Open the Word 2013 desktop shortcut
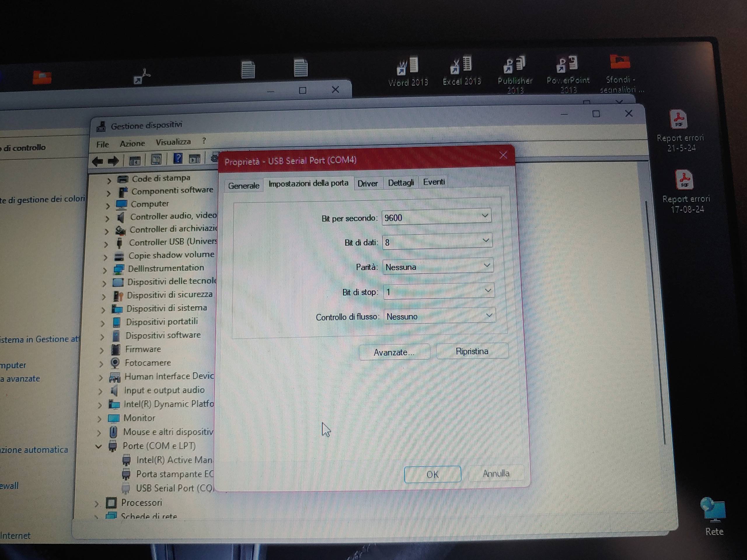This screenshot has width=747, height=560. (408, 71)
